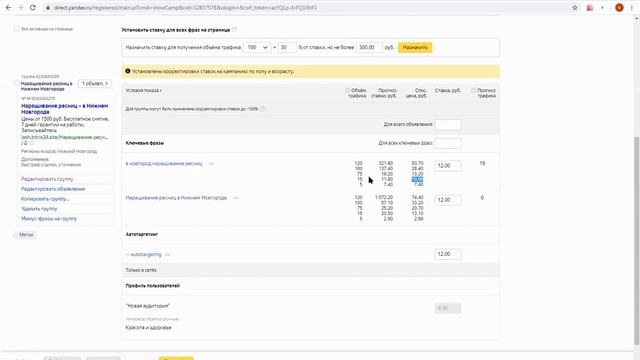Open the options icon next to autotargeting
This screenshot has height=360, width=640.
[x=168, y=255]
